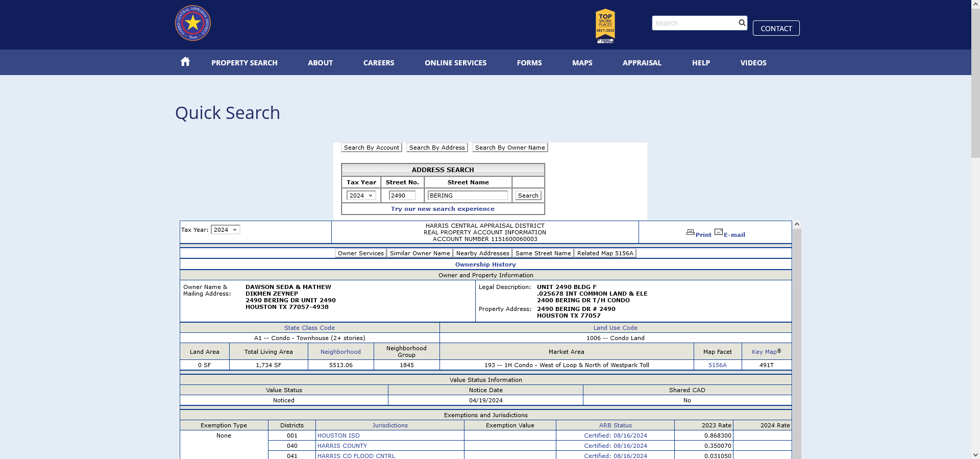The width and height of the screenshot is (980, 459).
Task: Select the notice date 04/19/2024
Action: (x=485, y=400)
